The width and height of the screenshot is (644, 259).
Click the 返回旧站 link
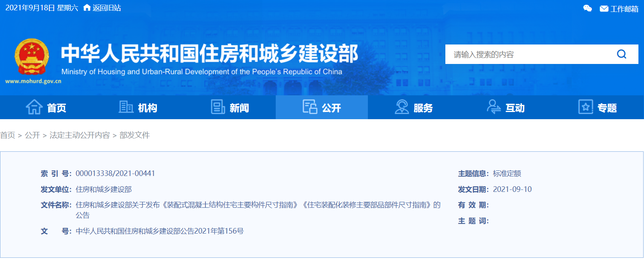(106, 8)
